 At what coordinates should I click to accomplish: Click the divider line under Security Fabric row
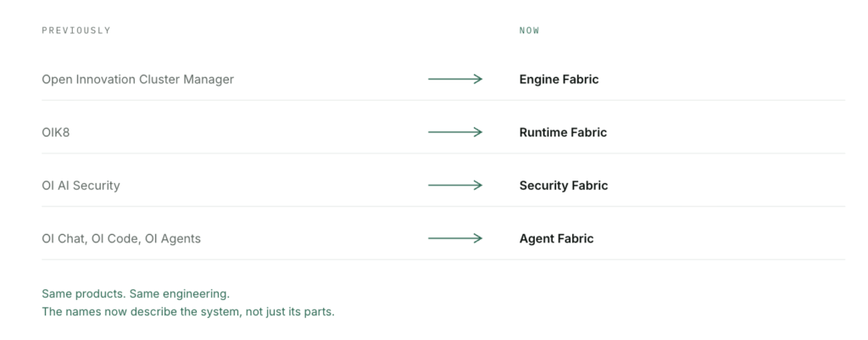coord(442,207)
